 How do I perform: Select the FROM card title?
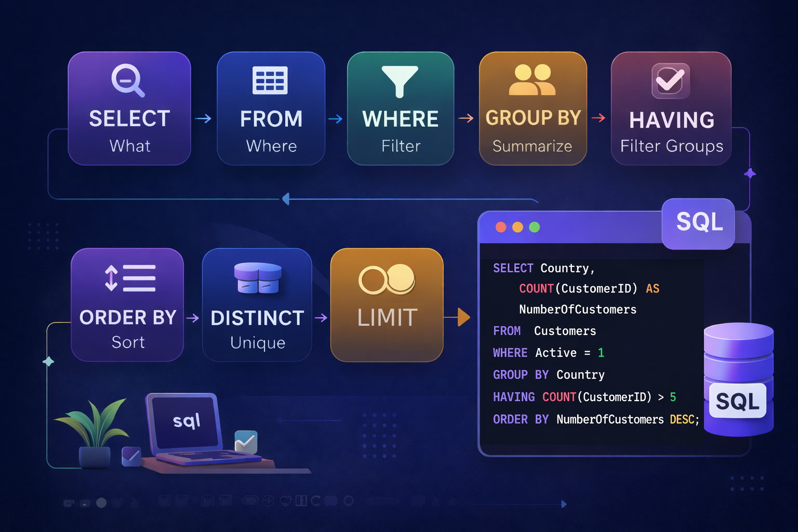pyautogui.click(x=271, y=119)
